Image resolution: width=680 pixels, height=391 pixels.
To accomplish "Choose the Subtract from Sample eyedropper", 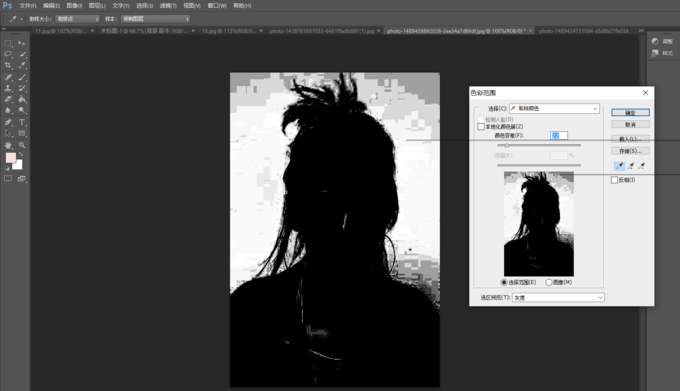I will (x=642, y=166).
